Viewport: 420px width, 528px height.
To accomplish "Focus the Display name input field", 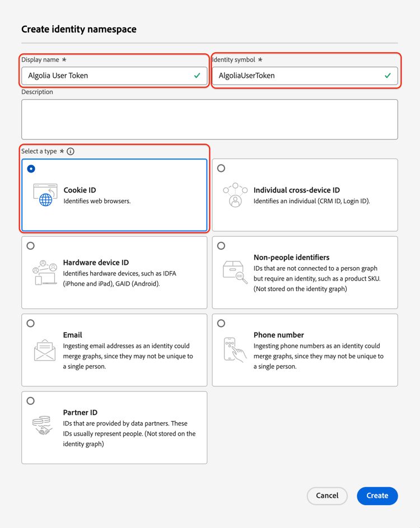I will 106,76.
